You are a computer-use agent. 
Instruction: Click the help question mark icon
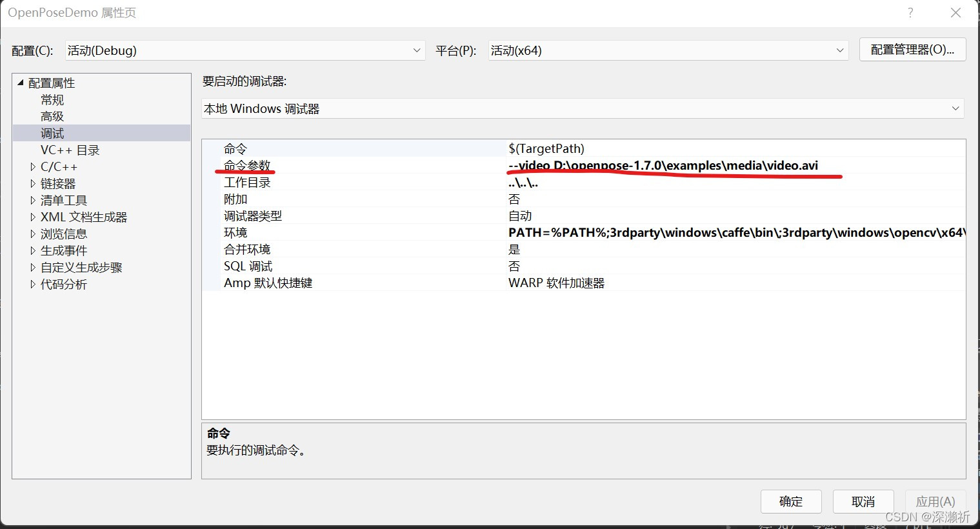click(910, 12)
